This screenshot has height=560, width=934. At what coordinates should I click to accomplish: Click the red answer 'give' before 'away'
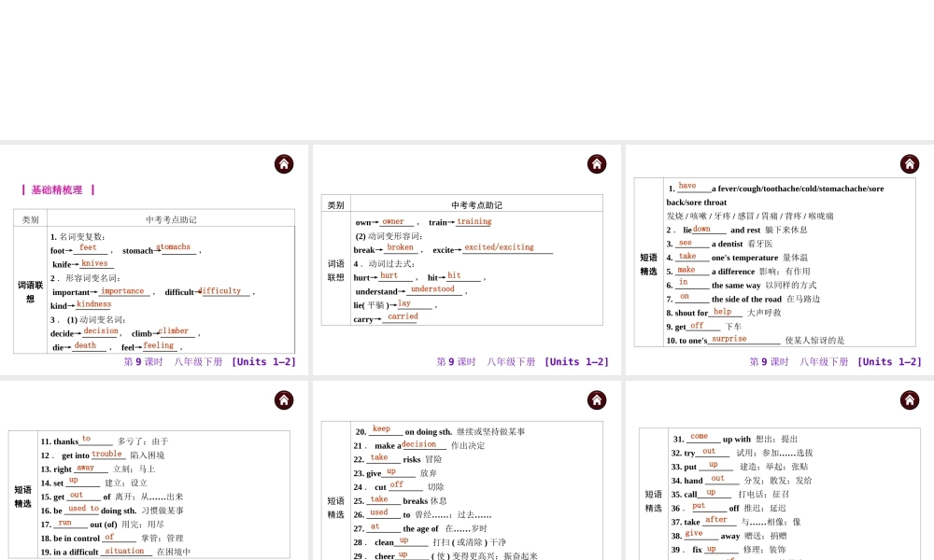pyautogui.click(x=693, y=533)
